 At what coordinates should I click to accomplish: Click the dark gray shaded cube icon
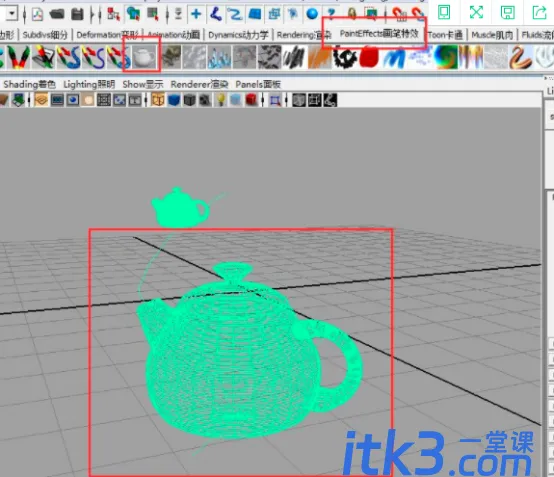[190, 100]
